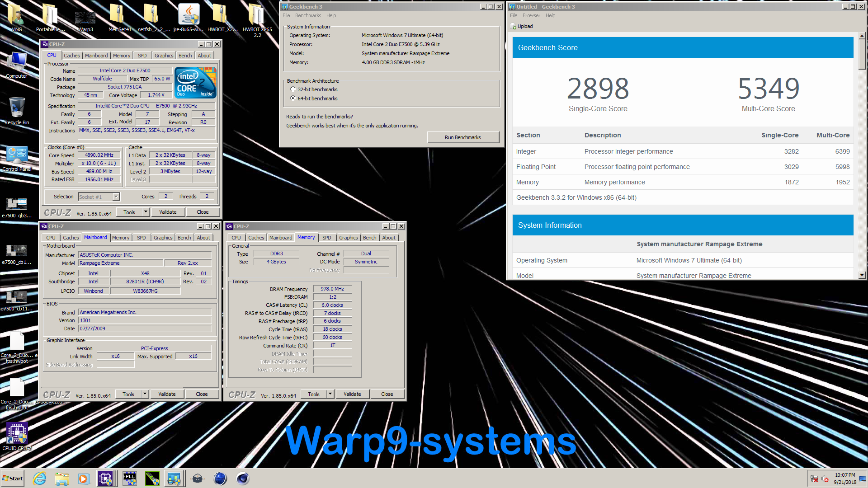Click the BIOS Version 1301 field
This screenshot has height=488, width=868.
pos(145,320)
